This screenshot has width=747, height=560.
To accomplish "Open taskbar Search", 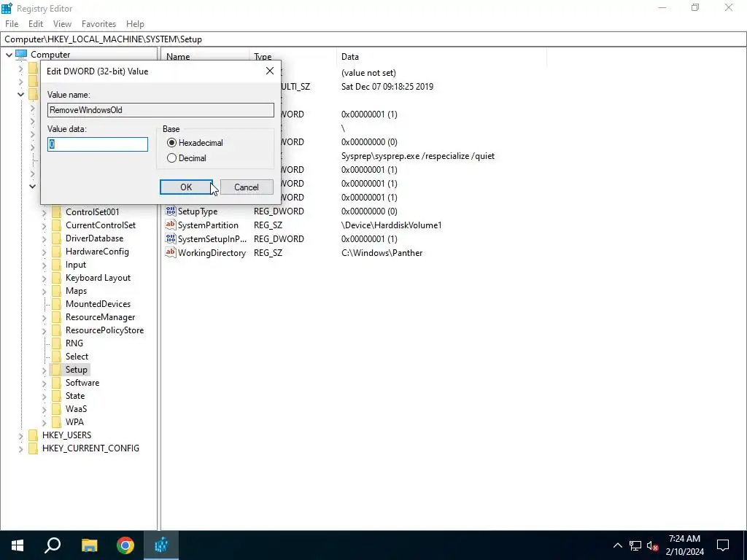I will pos(53,545).
